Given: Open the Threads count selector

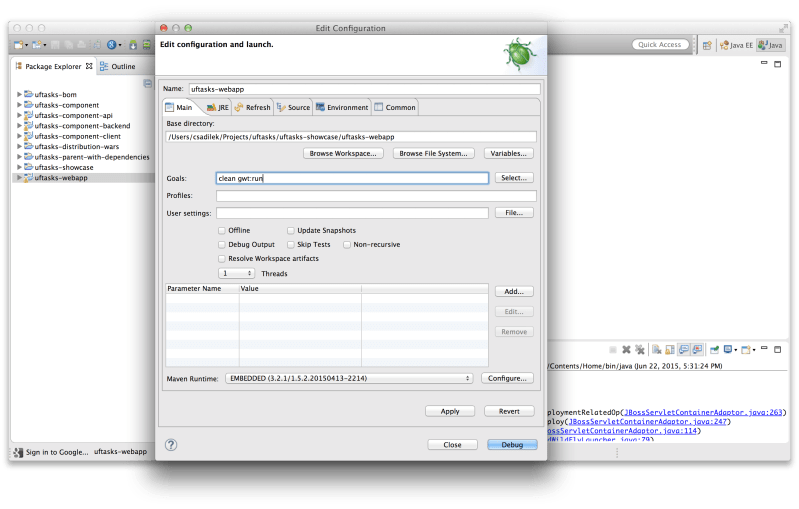Looking at the screenshot, I should [x=236, y=274].
